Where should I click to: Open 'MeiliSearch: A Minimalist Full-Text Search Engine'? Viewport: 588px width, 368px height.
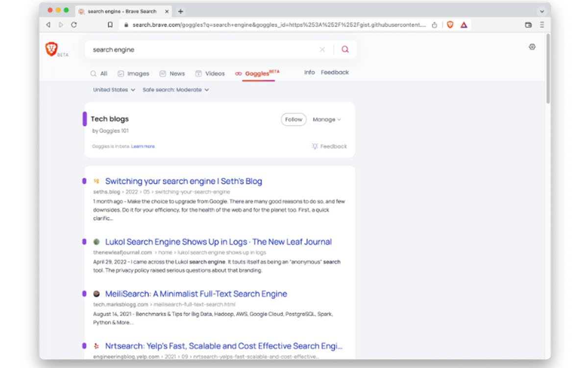196,294
